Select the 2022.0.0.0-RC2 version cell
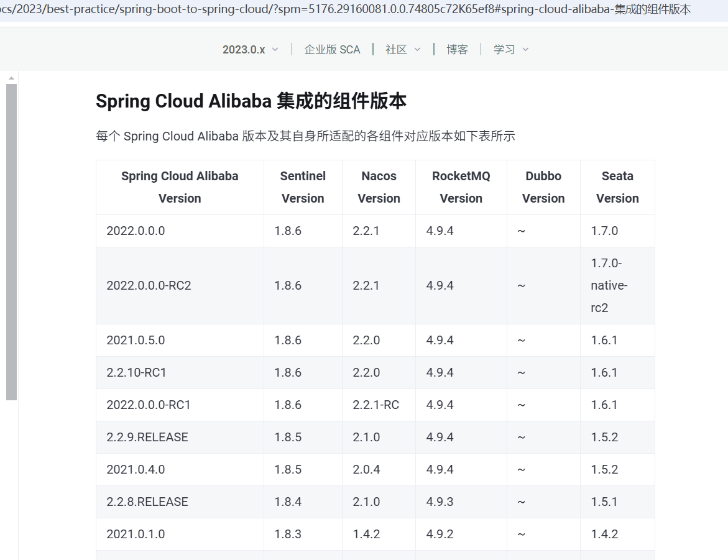Viewport: 728px width, 560px height. click(x=180, y=285)
